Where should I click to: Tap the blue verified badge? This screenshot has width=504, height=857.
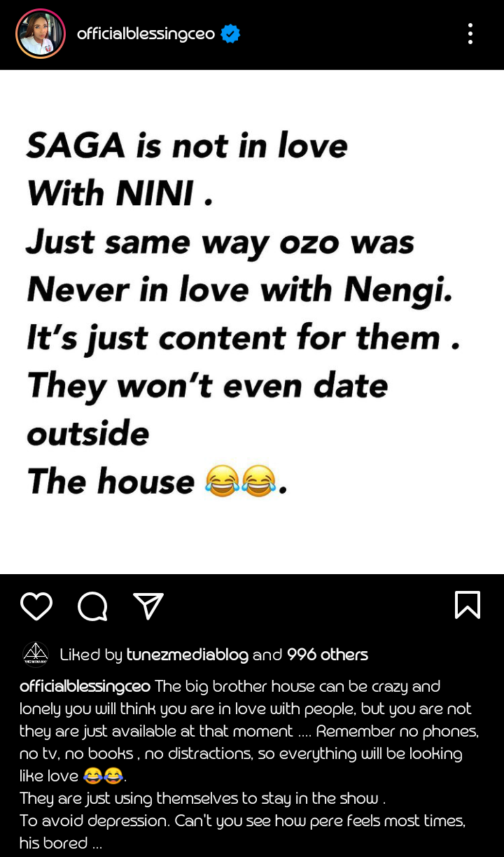tap(230, 34)
